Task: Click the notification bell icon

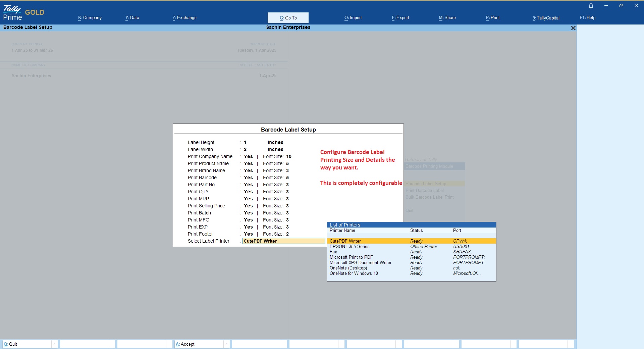Action: pos(591,6)
